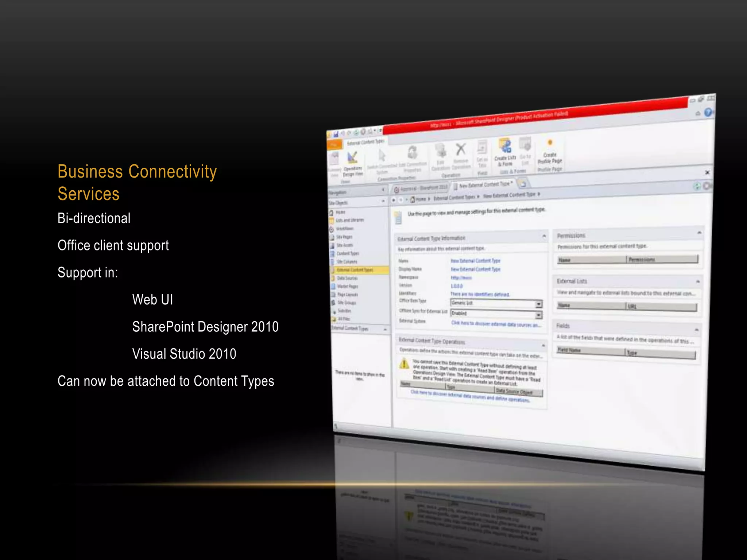
Task: Collapse External Content Type Operations section
Action: pyautogui.click(x=543, y=345)
